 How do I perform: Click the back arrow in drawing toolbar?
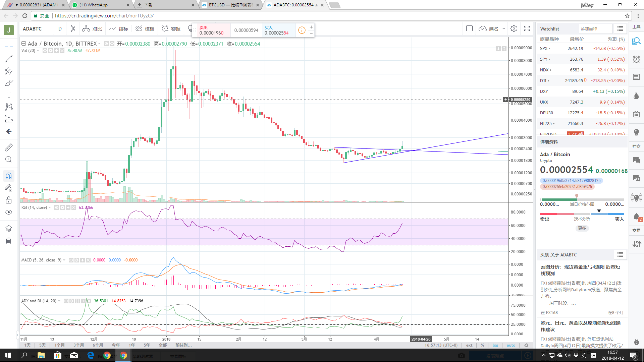click(9, 131)
